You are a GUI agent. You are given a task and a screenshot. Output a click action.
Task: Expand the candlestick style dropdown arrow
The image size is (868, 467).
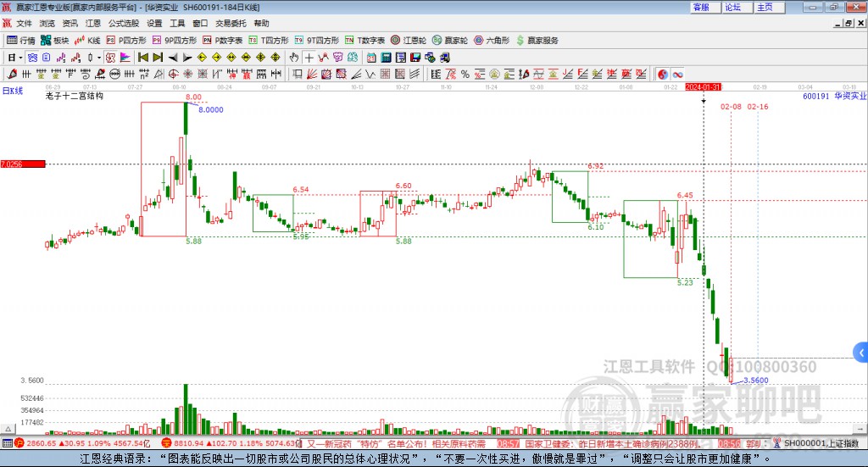click(99, 58)
